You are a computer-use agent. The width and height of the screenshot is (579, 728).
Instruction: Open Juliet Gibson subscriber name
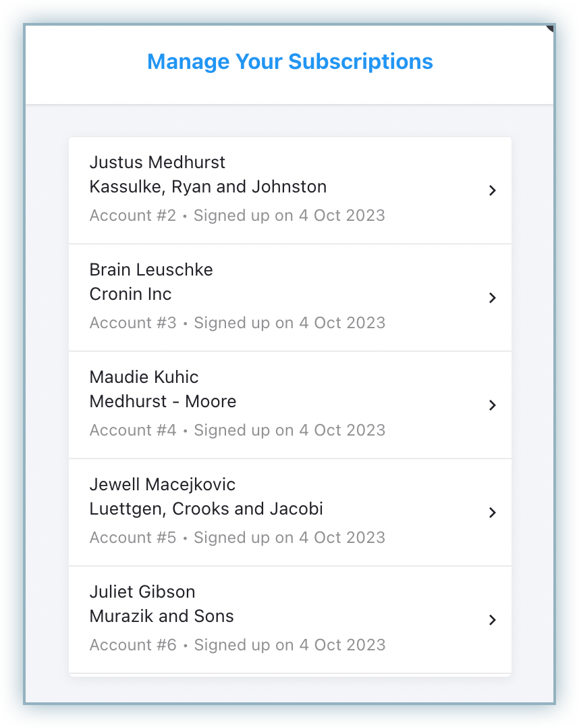(142, 592)
